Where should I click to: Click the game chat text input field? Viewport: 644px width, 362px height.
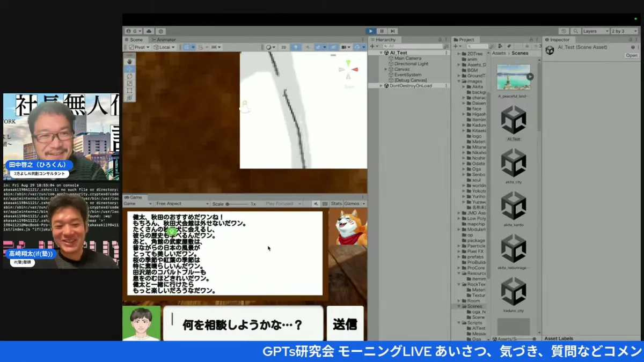tap(243, 324)
